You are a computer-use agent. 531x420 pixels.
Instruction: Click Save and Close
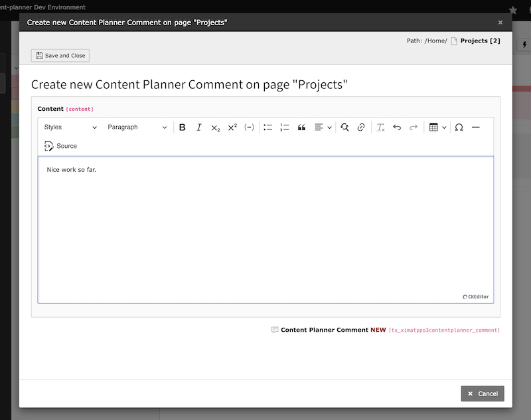click(x=60, y=55)
